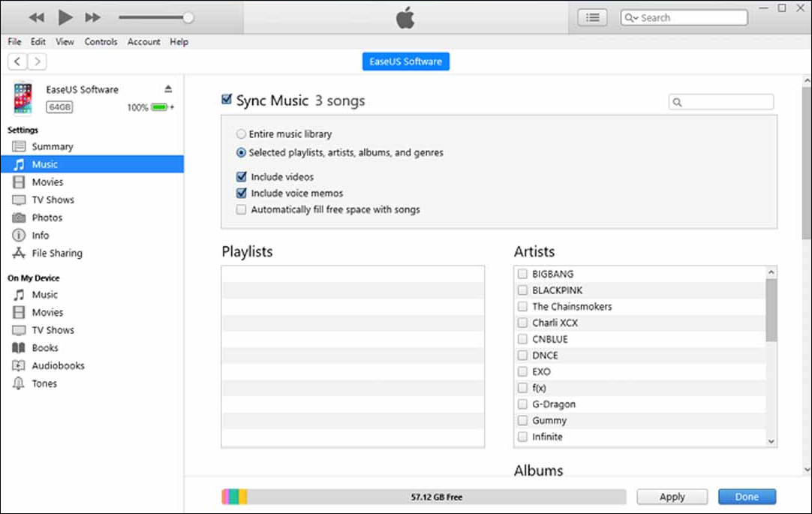The image size is (812, 514).
Task: Enable the Include videos checkbox
Action: pos(241,176)
